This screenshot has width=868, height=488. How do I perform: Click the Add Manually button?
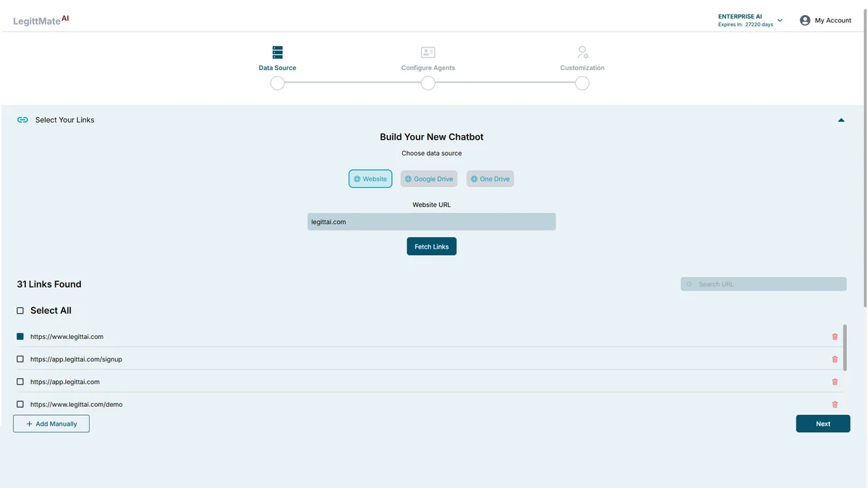coord(51,424)
